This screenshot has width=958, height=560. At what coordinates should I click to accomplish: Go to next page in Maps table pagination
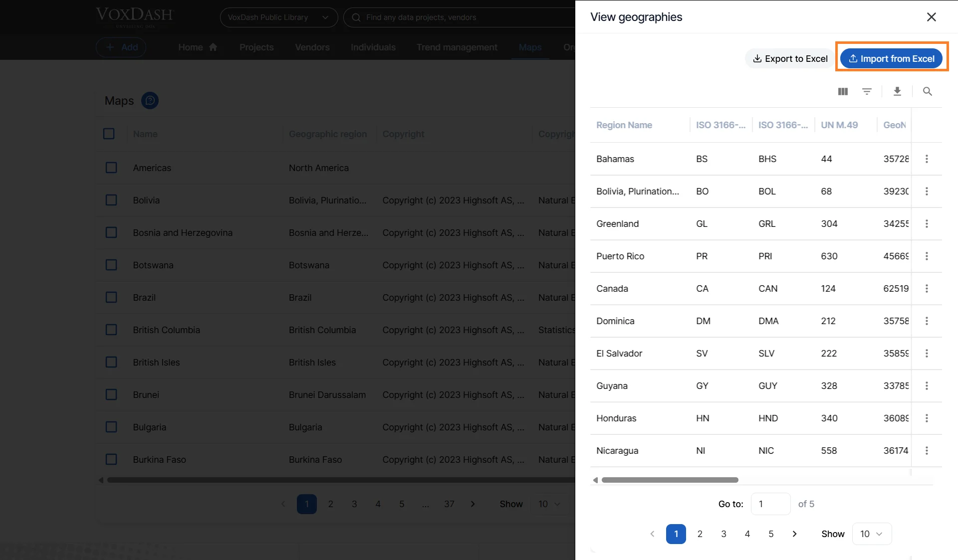click(473, 504)
